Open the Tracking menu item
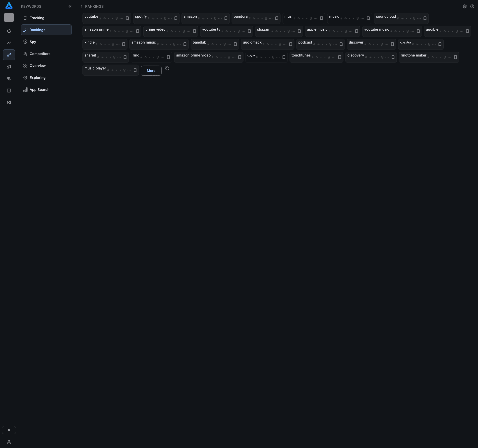478x448 pixels. tap(37, 18)
